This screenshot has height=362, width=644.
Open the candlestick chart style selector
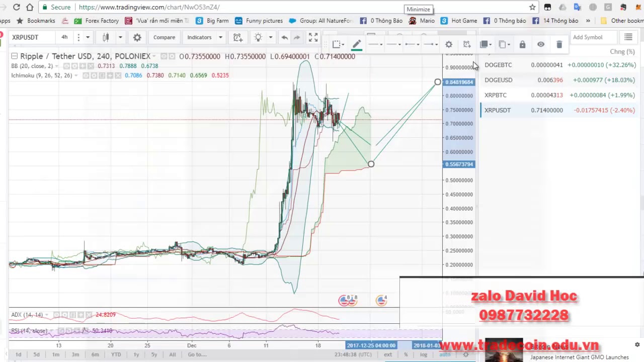106,37
